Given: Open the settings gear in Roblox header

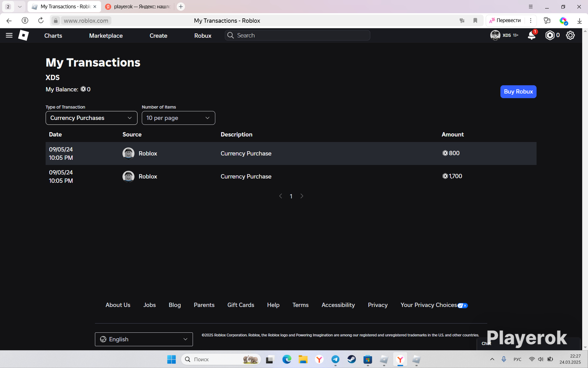Looking at the screenshot, I should [570, 35].
